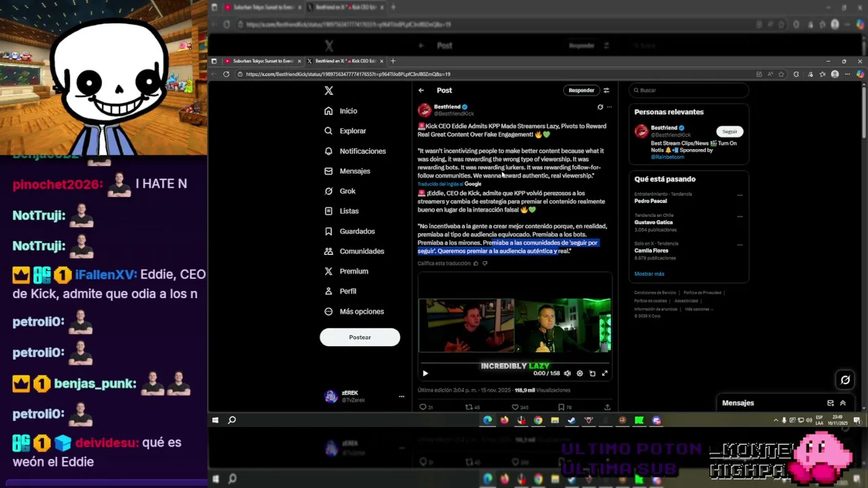Open Camila Flores trend options dots
This screenshot has width=868, height=488.
tap(740, 245)
